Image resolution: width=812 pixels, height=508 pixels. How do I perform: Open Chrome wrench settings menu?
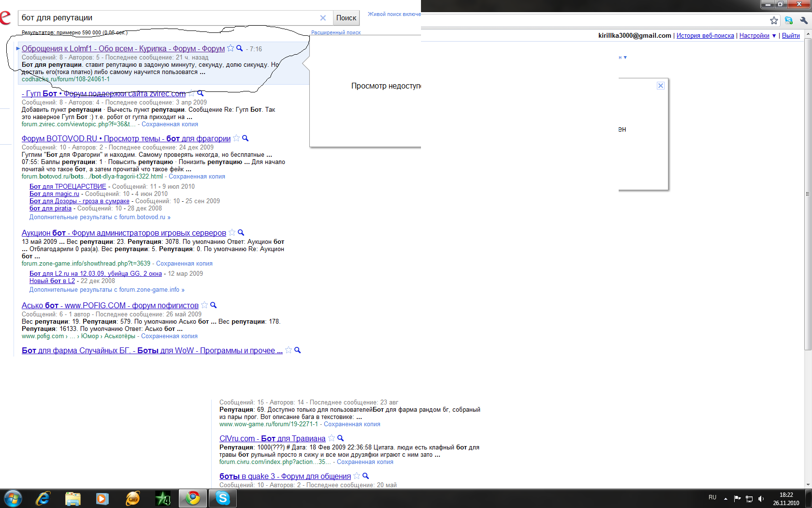(x=804, y=20)
